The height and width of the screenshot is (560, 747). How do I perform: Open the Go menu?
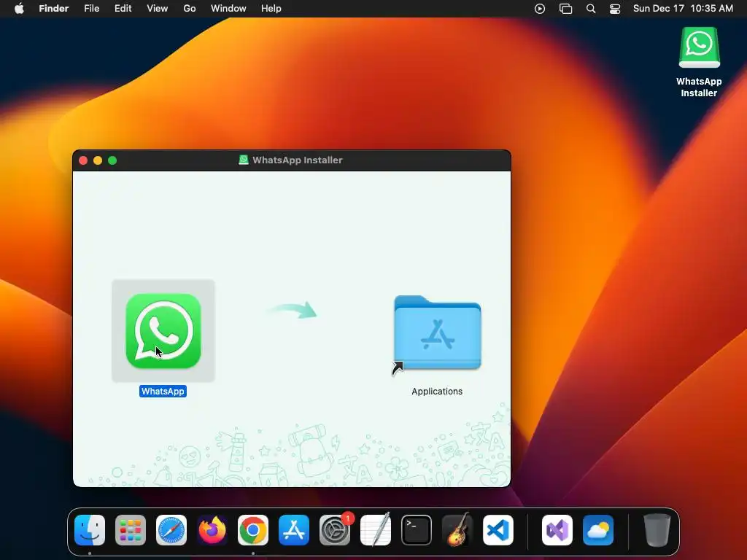tap(190, 9)
